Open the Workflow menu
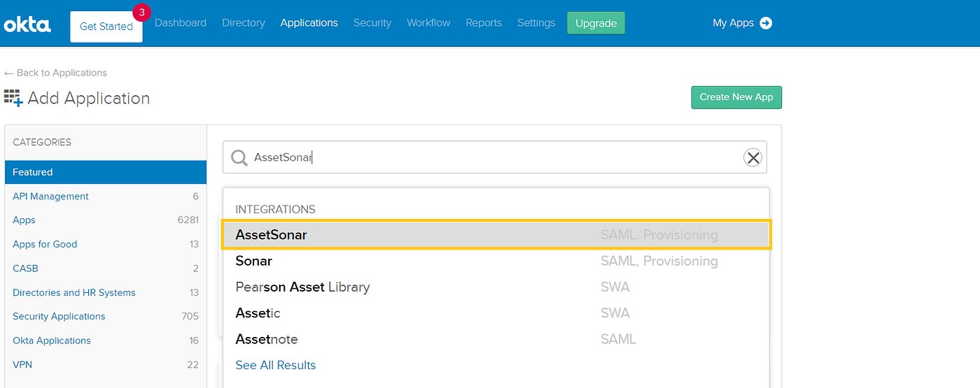The width and height of the screenshot is (980, 388). (x=428, y=23)
